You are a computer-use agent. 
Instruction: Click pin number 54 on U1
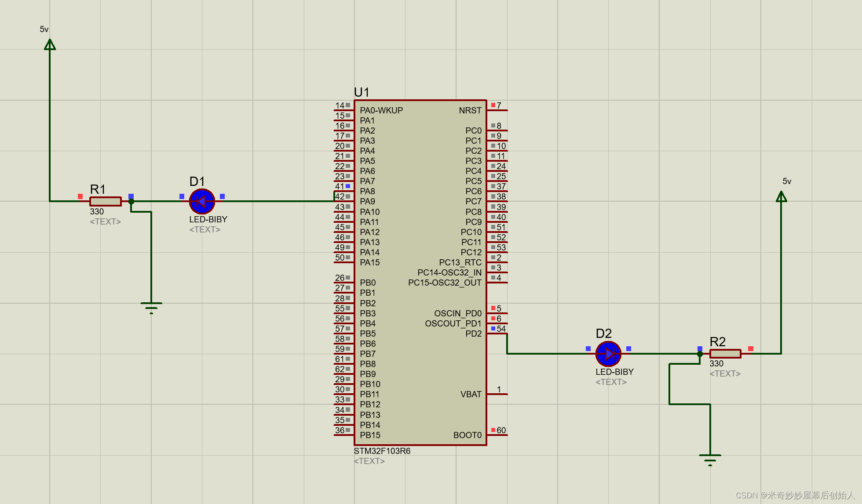click(501, 329)
